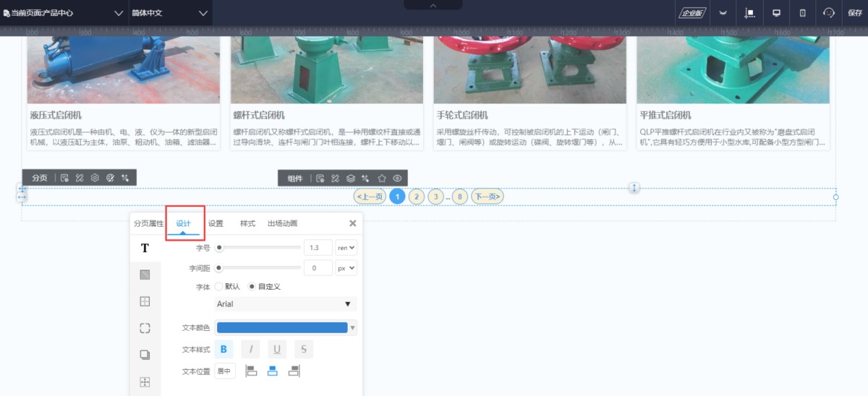Align pagination to the right
The image size is (868, 396).
click(x=294, y=371)
